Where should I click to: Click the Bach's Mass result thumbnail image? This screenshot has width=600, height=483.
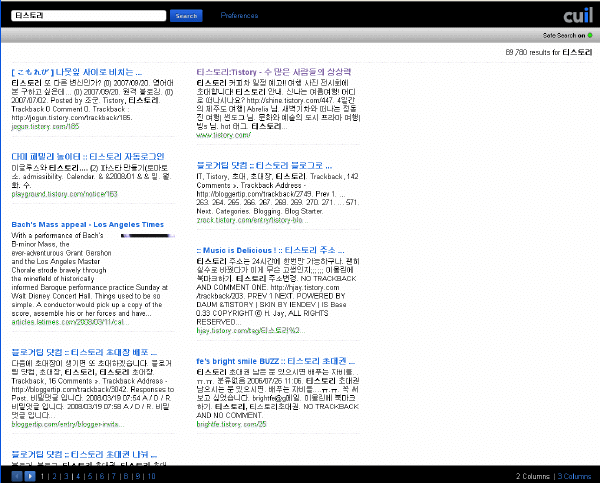pos(148,236)
